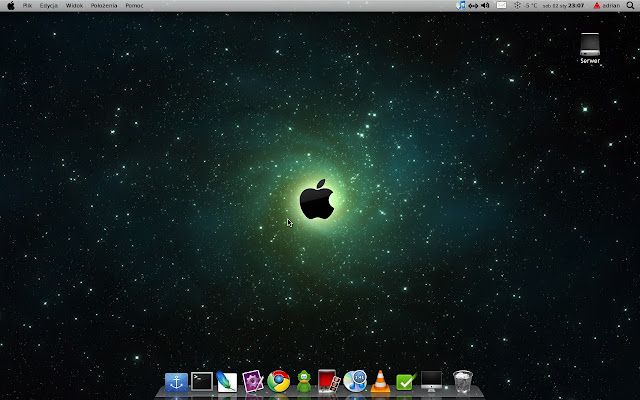This screenshot has width=640, height=400.
Task: Open the Trash bin in dock
Action: click(463, 381)
